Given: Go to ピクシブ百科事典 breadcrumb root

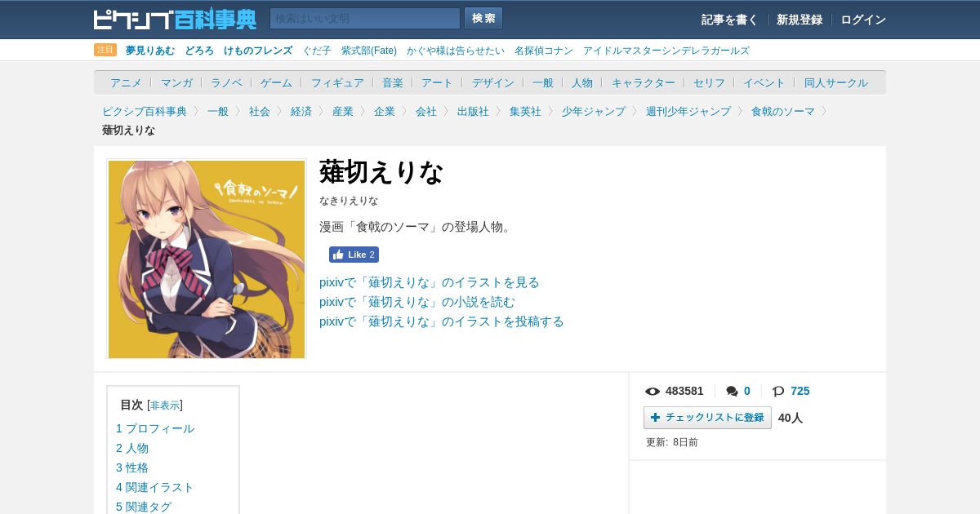Looking at the screenshot, I should (145, 111).
